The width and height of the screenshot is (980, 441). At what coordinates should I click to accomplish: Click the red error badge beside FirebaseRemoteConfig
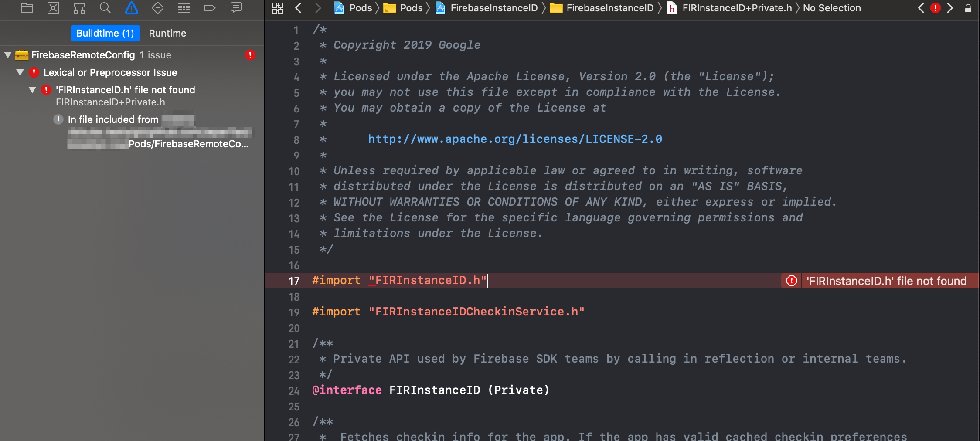pos(250,55)
